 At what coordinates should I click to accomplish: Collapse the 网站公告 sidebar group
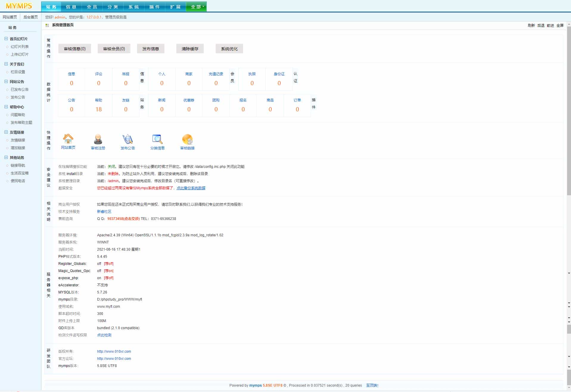pos(6,82)
